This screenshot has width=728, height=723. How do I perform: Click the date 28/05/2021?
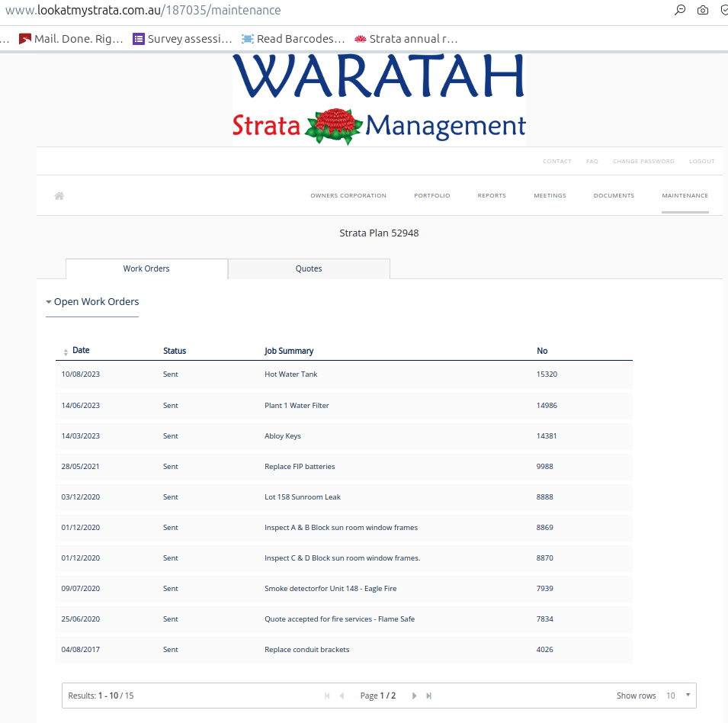tap(80, 467)
